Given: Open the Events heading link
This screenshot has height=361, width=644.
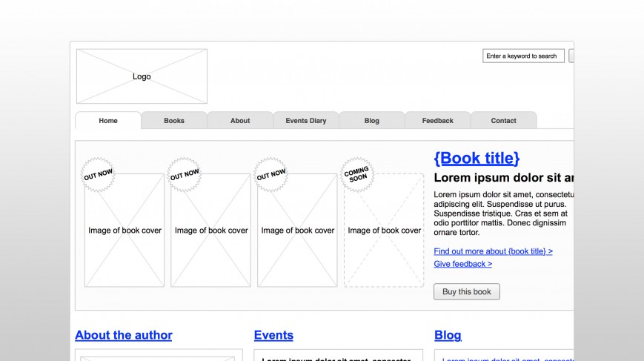Looking at the screenshot, I should [x=273, y=335].
